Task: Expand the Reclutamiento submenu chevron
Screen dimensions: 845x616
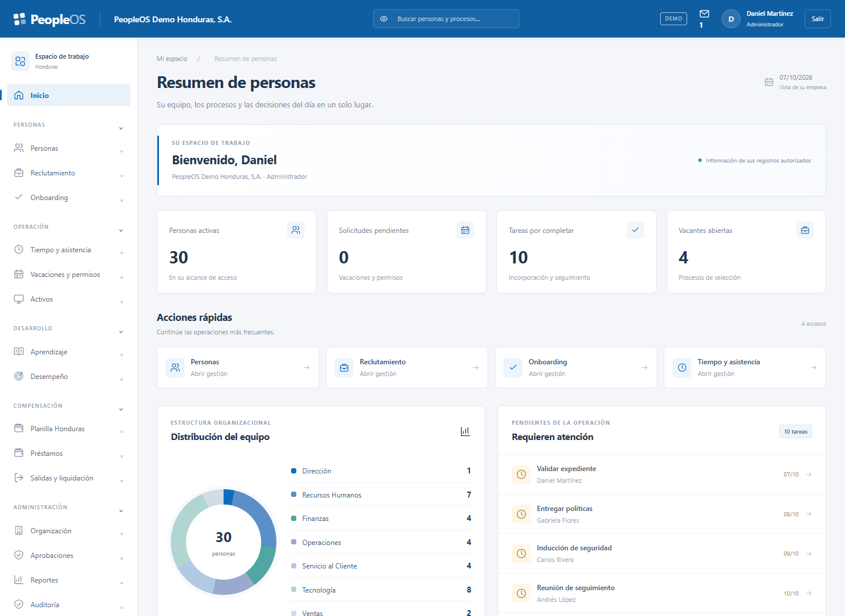Action: coord(121,176)
